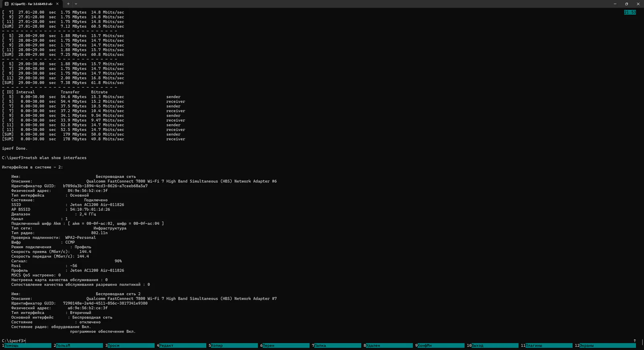Click the "iperf Done." output line
644x350 pixels.
coord(14,148)
